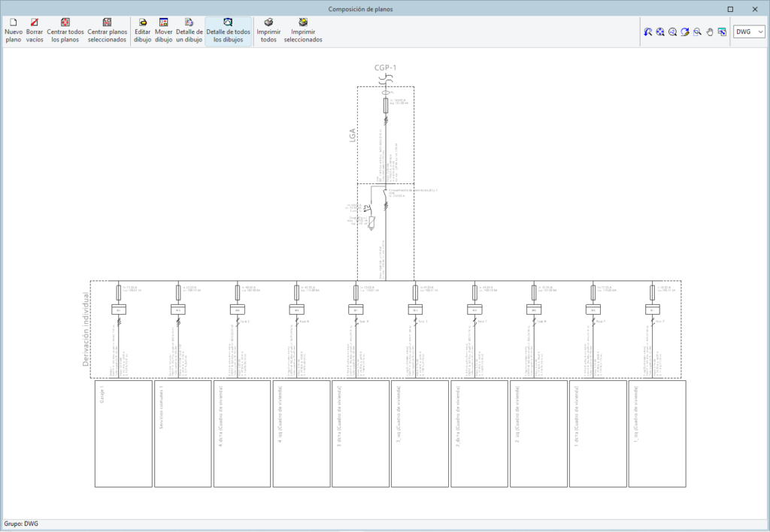770x532 pixels.
Task: Click the Grupo: DWG status bar text
Action: 21,524
